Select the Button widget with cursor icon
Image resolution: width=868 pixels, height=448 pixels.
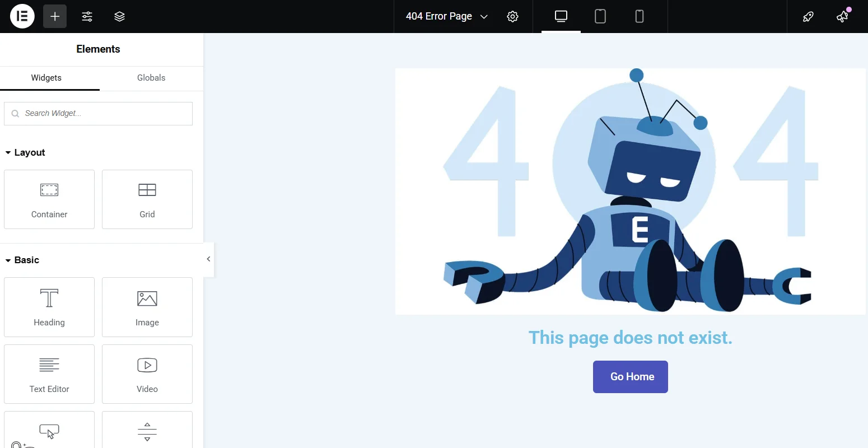click(49, 430)
